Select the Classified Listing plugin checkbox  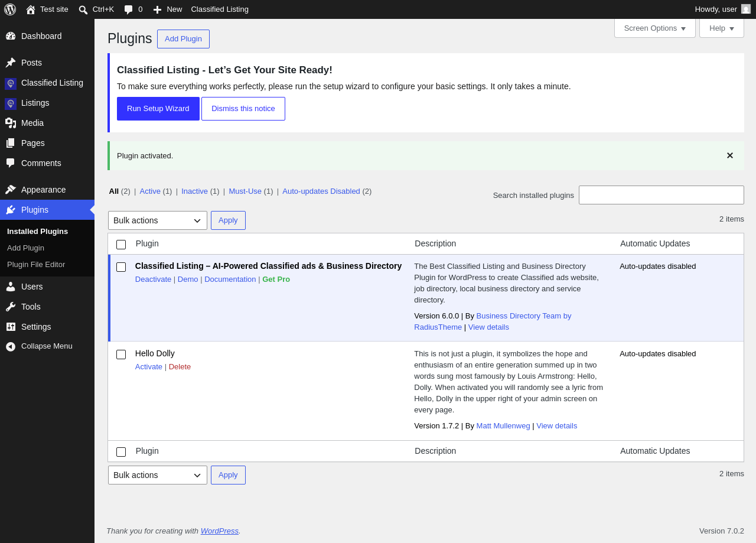click(121, 267)
